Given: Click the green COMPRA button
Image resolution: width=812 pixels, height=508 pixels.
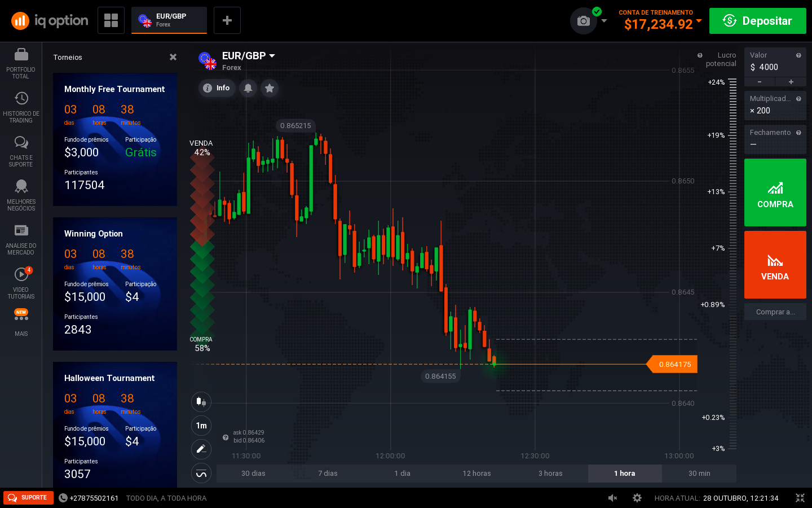Looking at the screenshot, I should pos(775,192).
